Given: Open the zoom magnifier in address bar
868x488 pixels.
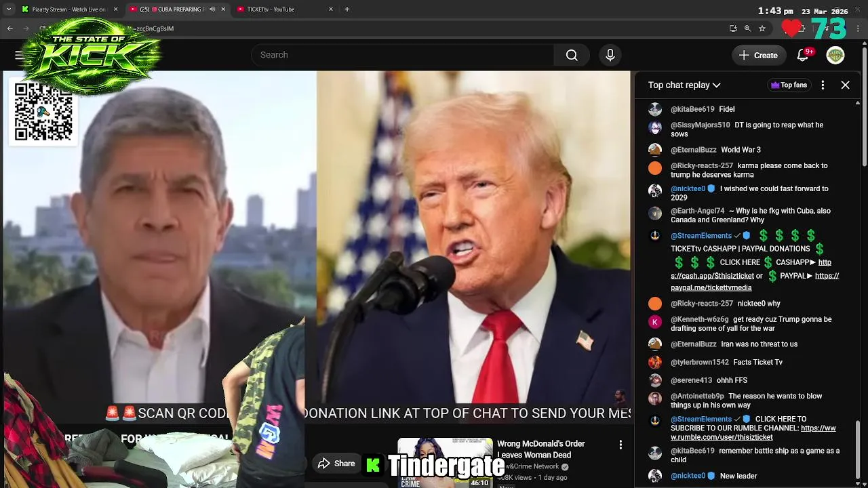Looking at the screenshot, I should click(747, 28).
